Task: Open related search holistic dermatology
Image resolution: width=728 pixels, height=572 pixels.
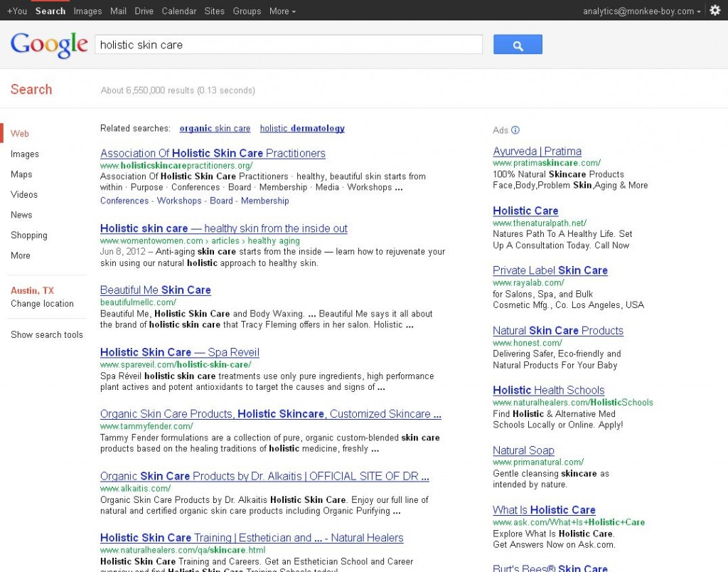Action: tap(302, 128)
